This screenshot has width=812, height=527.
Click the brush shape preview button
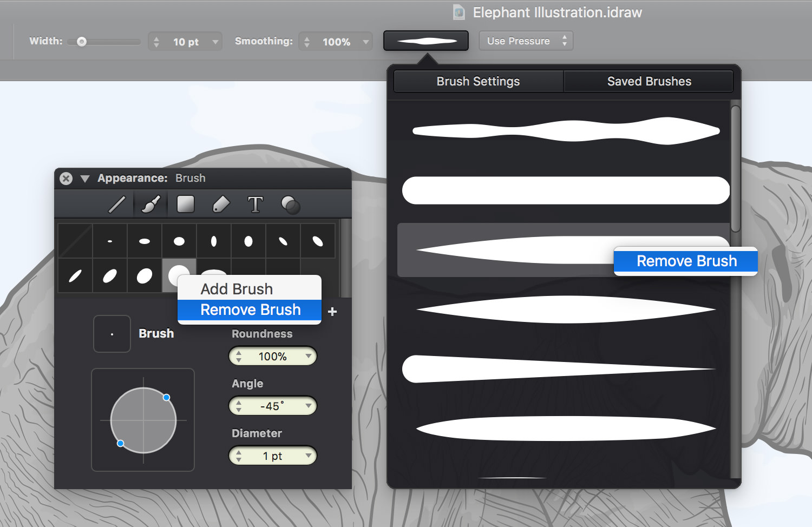pos(426,41)
